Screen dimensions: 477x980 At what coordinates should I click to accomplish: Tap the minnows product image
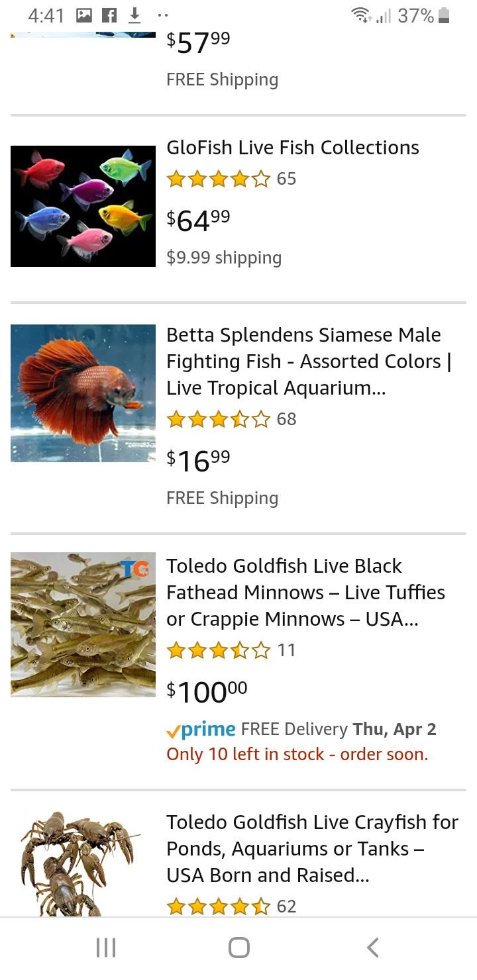[x=83, y=624]
